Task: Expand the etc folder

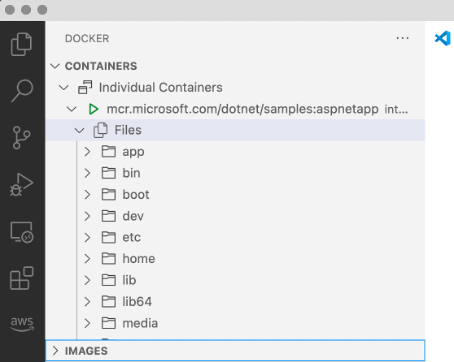Action: pyautogui.click(x=87, y=237)
